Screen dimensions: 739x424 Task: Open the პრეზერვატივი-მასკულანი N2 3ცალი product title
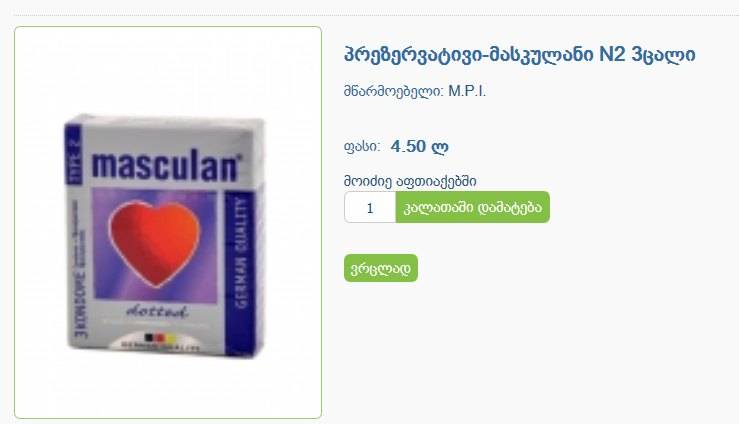pos(519,55)
